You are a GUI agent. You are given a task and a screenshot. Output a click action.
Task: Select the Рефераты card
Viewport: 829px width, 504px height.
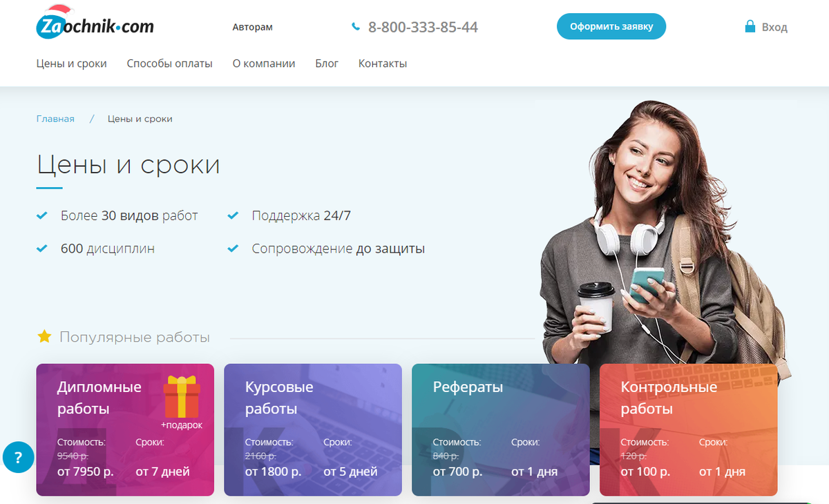[501, 429]
